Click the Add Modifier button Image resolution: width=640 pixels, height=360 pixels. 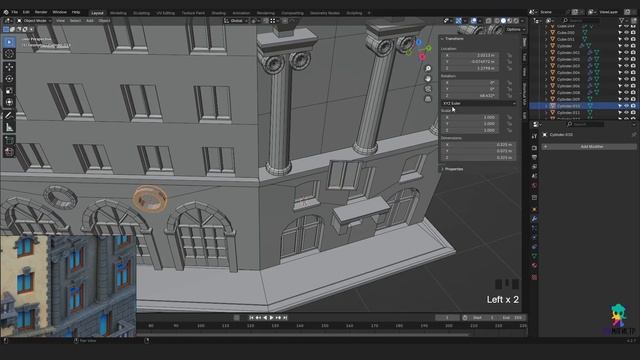[589, 146]
